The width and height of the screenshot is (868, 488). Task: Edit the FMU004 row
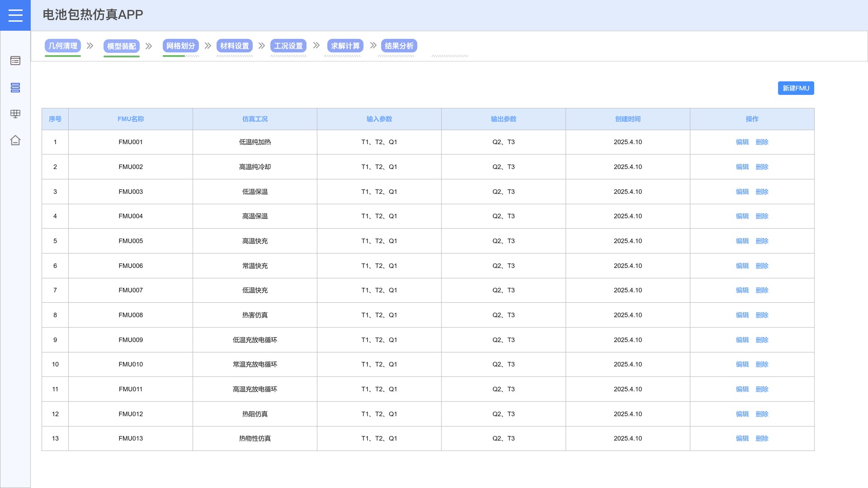click(742, 216)
